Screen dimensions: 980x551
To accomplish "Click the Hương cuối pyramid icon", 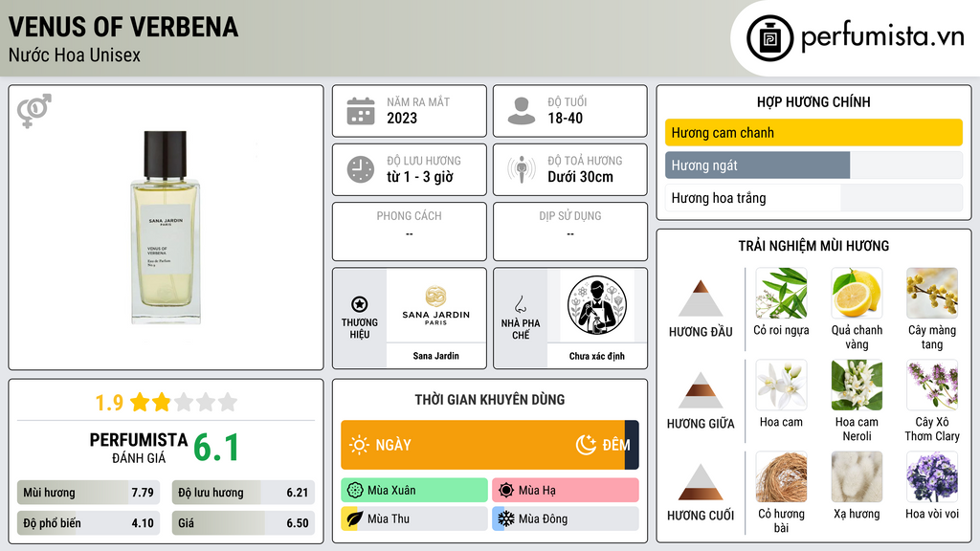I will pyautogui.click(x=701, y=482).
